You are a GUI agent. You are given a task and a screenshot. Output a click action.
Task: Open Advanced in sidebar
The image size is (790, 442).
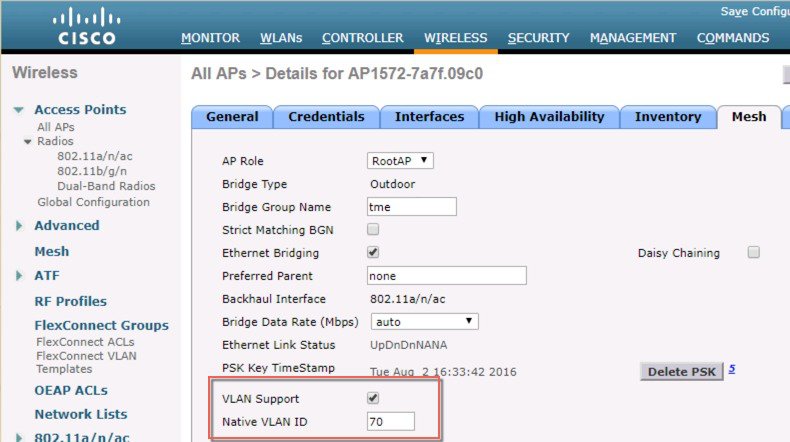(x=67, y=225)
